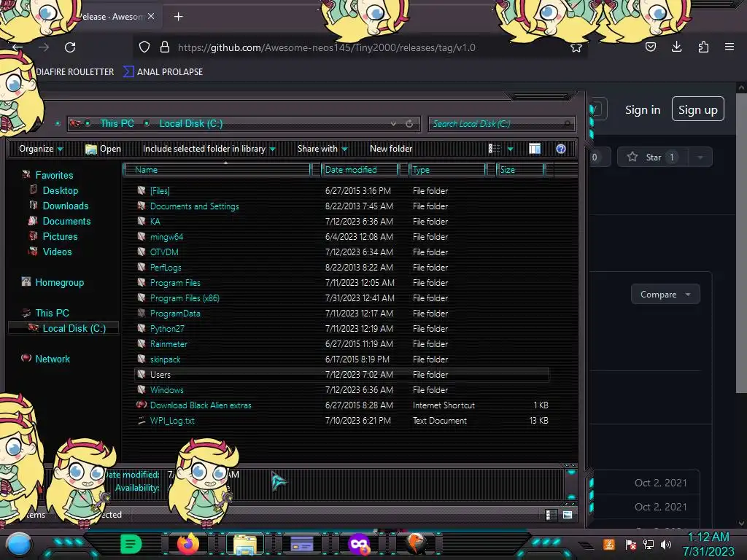
Task: Select Program Files (x86) folder
Action: click(x=185, y=298)
